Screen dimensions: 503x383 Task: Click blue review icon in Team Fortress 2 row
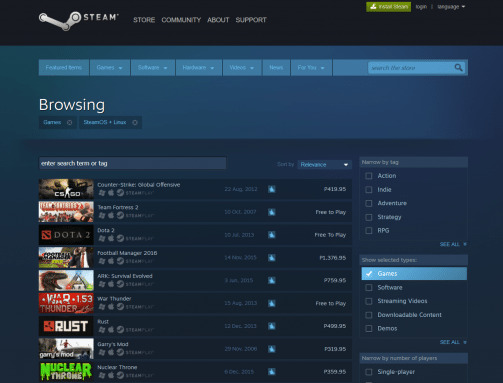coord(272,212)
